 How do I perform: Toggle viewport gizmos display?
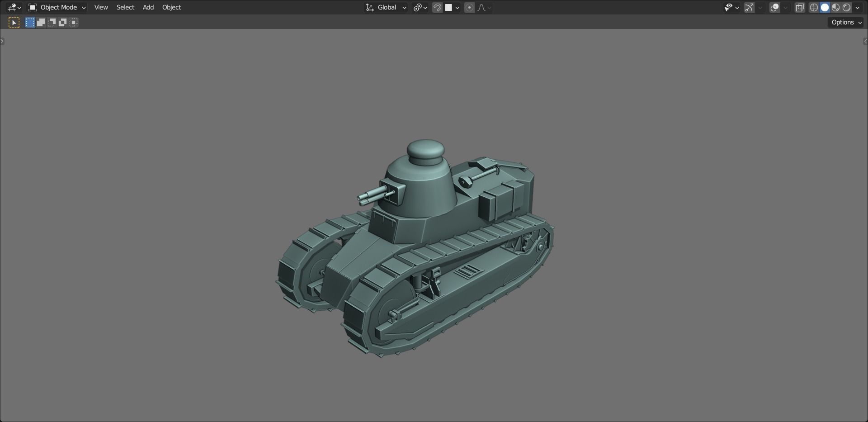[x=749, y=7]
